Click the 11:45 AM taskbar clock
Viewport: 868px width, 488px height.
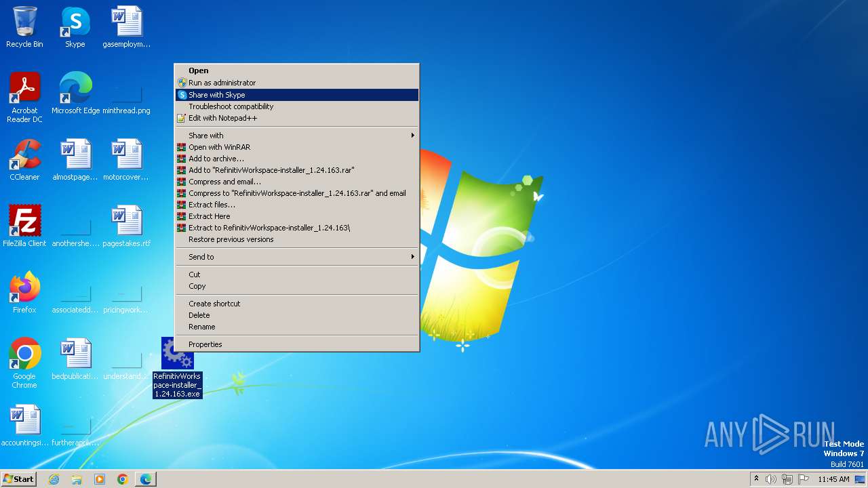pyautogui.click(x=833, y=479)
